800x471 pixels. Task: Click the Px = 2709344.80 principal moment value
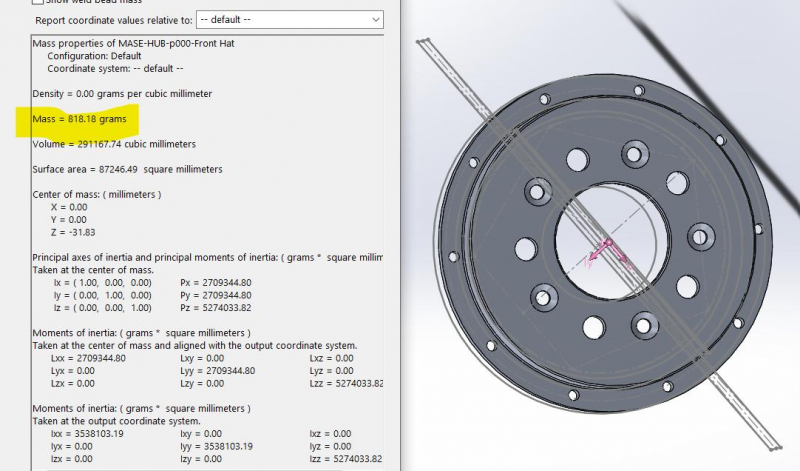pos(215,283)
